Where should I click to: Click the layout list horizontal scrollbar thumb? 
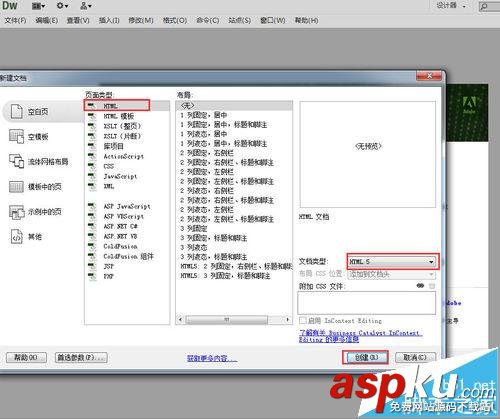[x=226, y=320]
